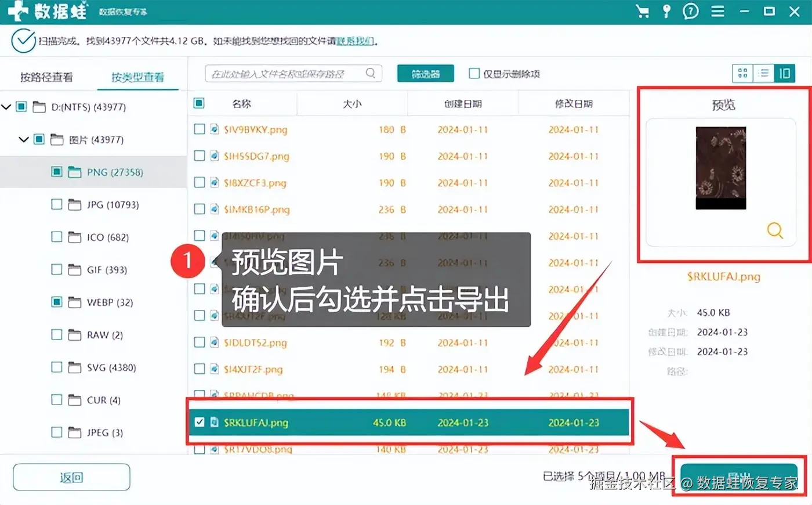
Task: Toggle the PNG (27358) checkbox
Action: [56, 172]
